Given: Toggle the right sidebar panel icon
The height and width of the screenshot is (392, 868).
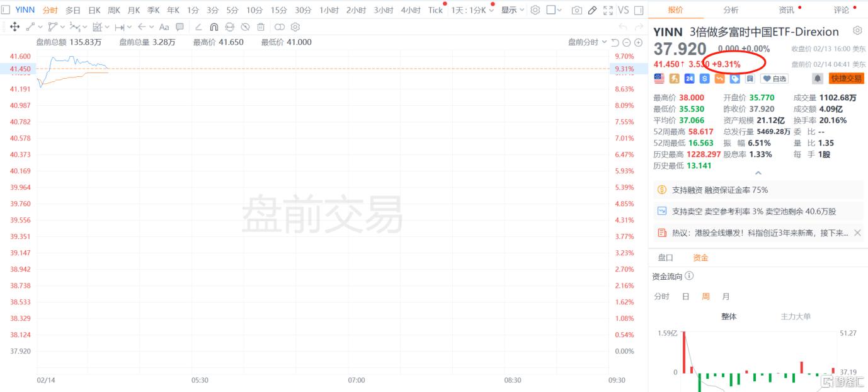Looking at the screenshot, I should tap(639, 10).
